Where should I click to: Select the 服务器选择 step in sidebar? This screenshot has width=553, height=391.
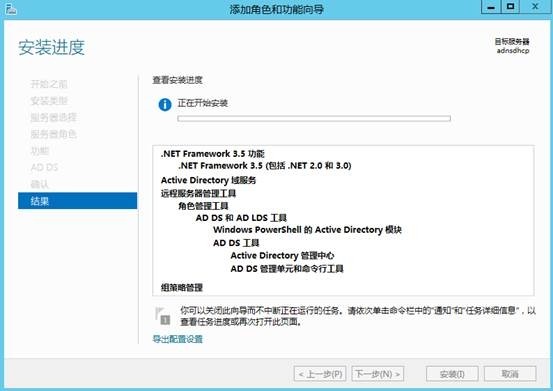point(53,117)
